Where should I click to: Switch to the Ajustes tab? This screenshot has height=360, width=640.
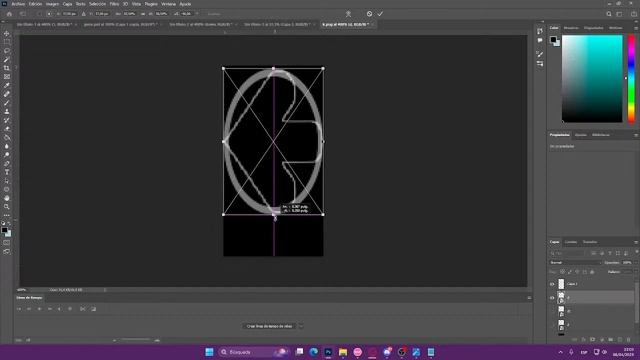(x=580, y=135)
